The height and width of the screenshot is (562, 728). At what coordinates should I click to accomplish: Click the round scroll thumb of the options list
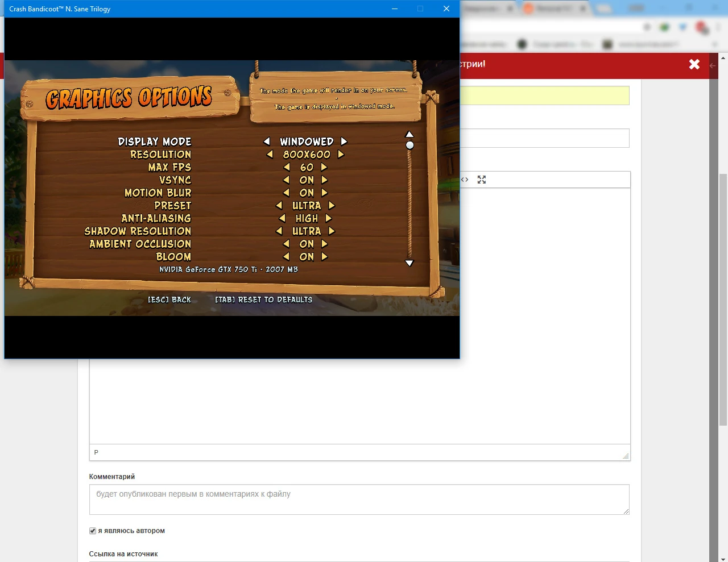click(x=409, y=145)
